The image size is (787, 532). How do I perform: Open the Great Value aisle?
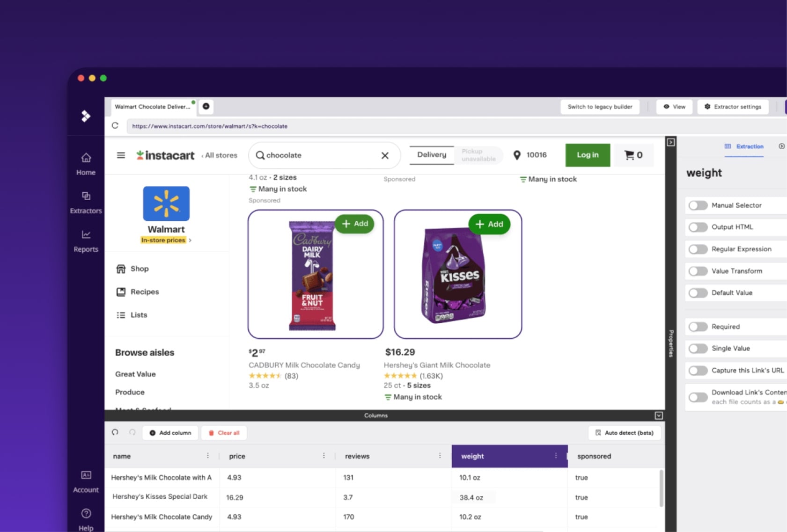click(135, 374)
